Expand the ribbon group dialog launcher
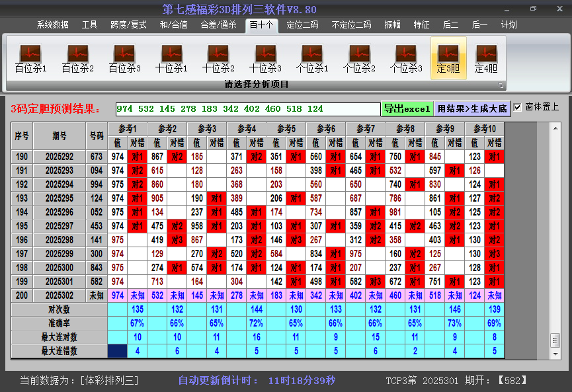The width and height of the screenshot is (572, 392). [501, 85]
